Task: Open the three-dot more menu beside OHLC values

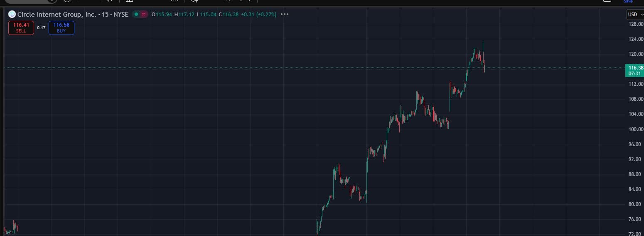Action: coord(285,15)
